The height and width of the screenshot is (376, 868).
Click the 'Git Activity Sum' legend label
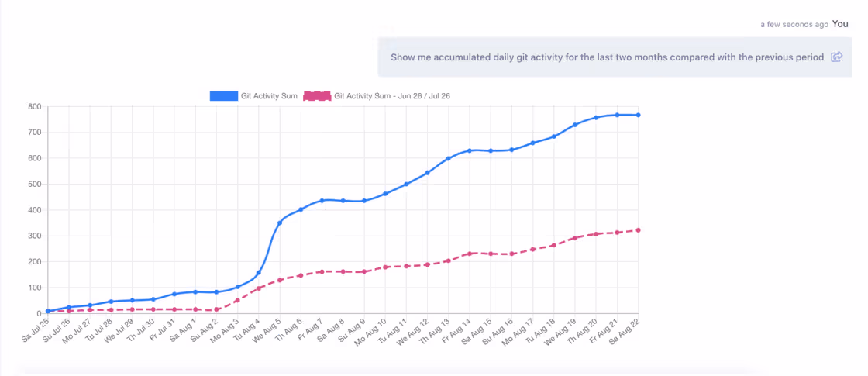point(269,96)
